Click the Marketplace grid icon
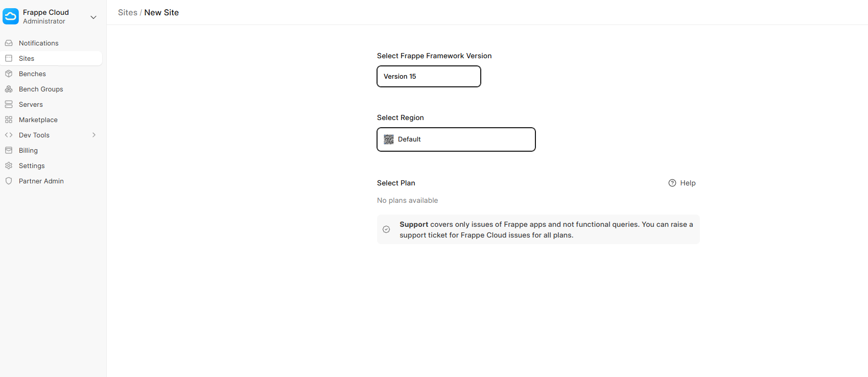This screenshot has width=868, height=377. coord(9,120)
